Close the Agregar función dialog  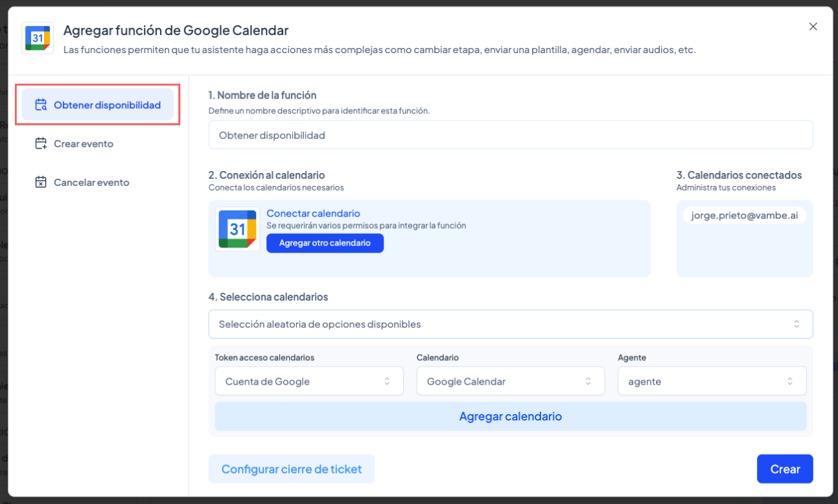tap(813, 27)
